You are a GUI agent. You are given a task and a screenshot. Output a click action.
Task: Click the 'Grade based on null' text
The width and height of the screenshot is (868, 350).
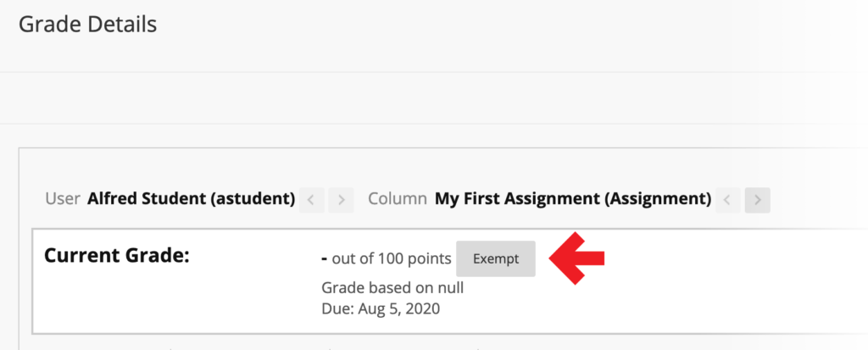point(392,287)
